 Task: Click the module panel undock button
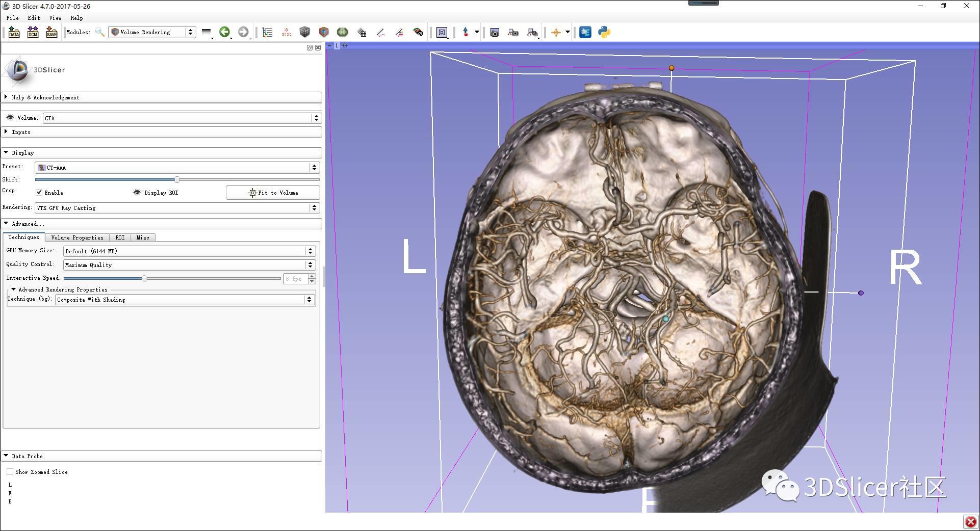pyautogui.click(x=310, y=47)
